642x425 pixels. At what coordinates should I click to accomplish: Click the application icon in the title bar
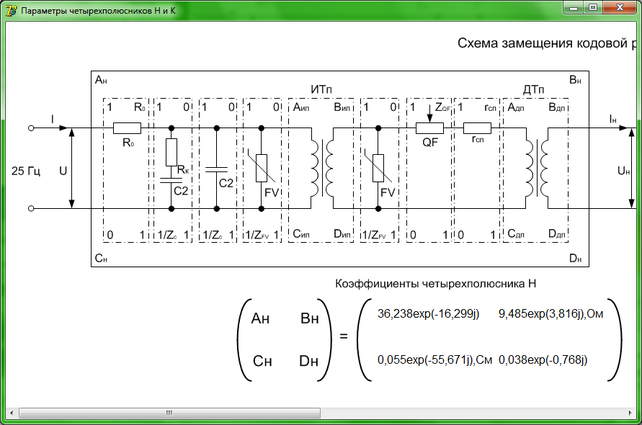pos(11,11)
